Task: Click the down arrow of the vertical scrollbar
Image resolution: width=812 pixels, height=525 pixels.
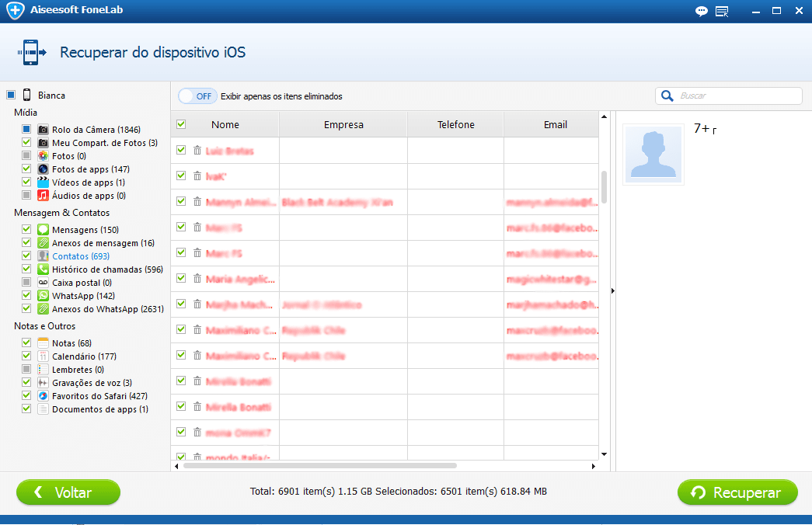Action: (604, 454)
